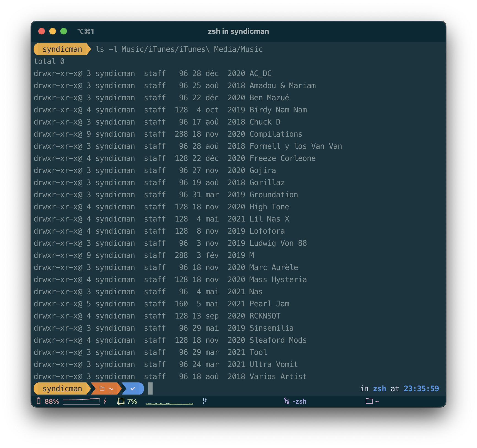Viewport: 477px width, 448px height.
Task: Click the '4 oct' date in Birdy Nam Nam row
Action: [208, 110]
